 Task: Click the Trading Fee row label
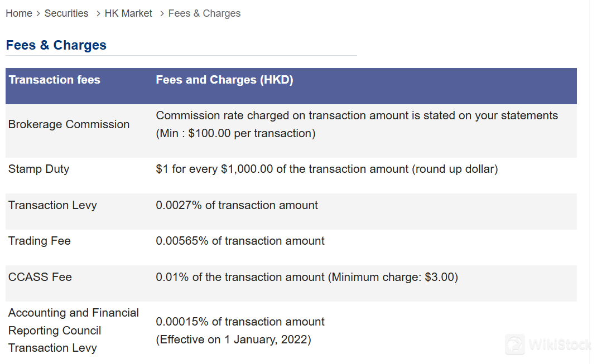pos(39,241)
